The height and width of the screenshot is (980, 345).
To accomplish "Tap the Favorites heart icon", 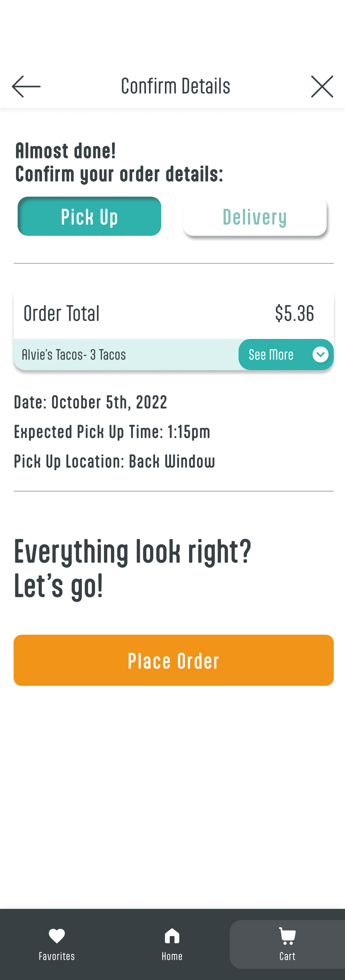I will (57, 936).
